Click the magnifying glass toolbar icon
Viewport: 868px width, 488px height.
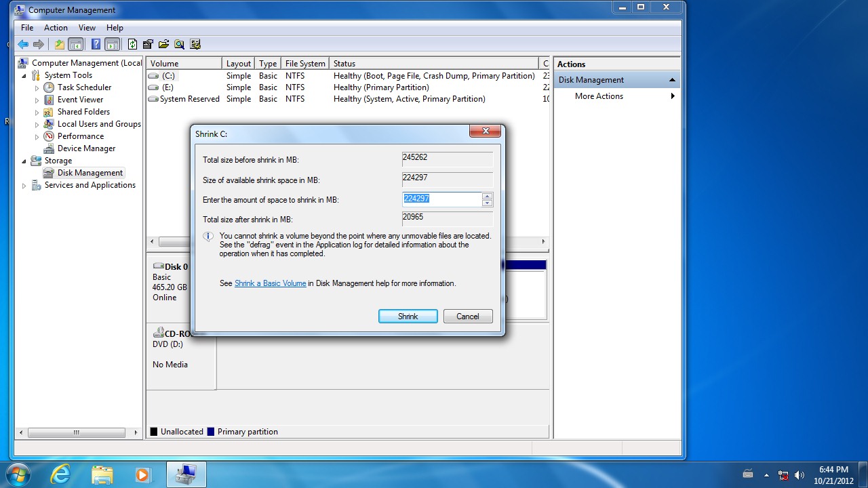179,45
